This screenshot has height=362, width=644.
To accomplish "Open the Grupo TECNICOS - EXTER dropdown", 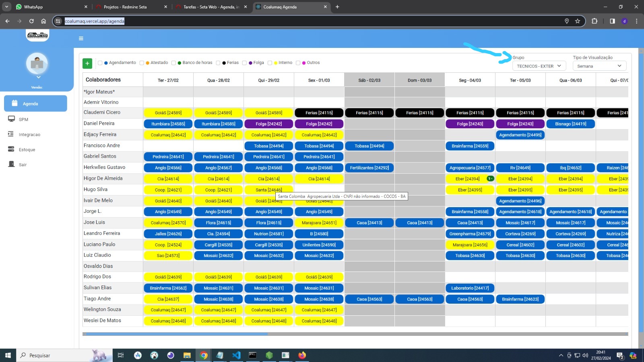I will pyautogui.click(x=539, y=66).
